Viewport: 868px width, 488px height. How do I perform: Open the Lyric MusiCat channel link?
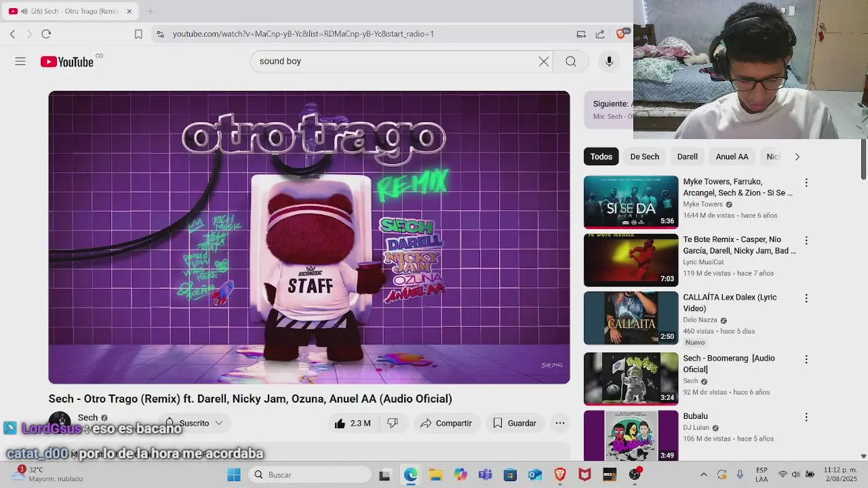click(x=703, y=262)
